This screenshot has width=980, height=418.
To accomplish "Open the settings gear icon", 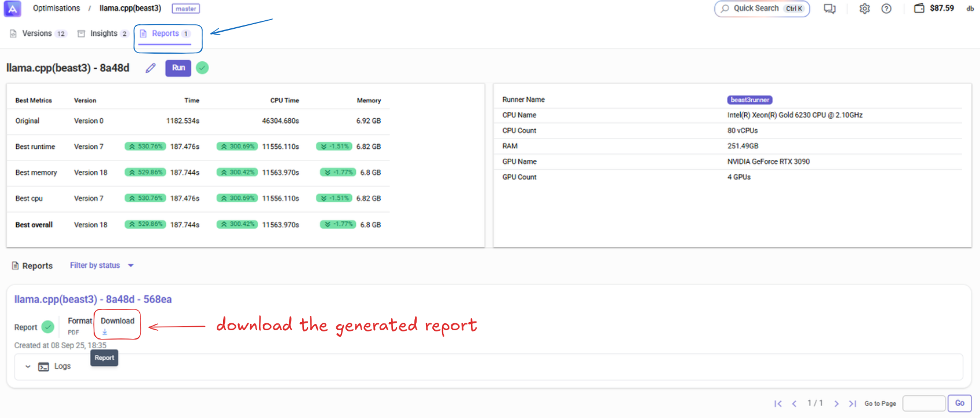I will [x=864, y=9].
